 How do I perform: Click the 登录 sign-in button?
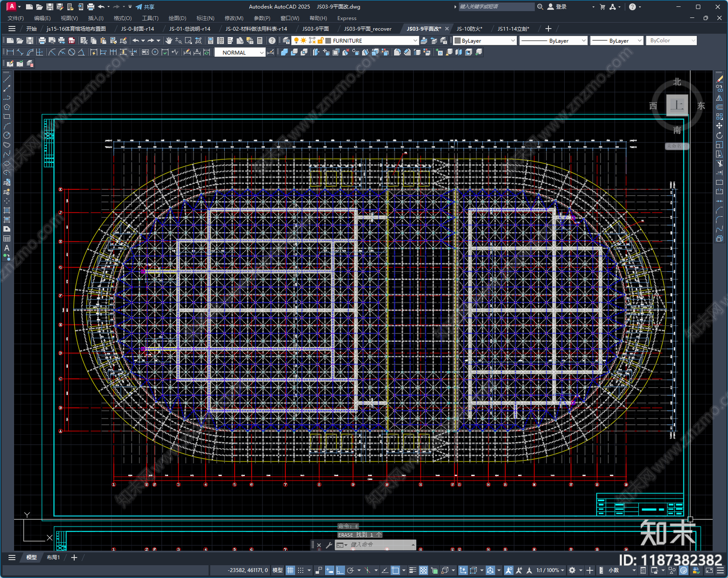pyautogui.click(x=557, y=7)
